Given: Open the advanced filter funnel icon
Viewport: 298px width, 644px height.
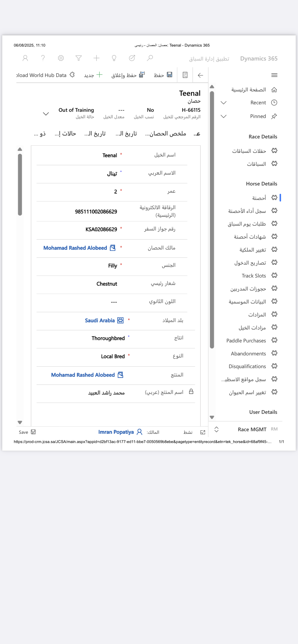Looking at the screenshot, I should click(x=79, y=58).
